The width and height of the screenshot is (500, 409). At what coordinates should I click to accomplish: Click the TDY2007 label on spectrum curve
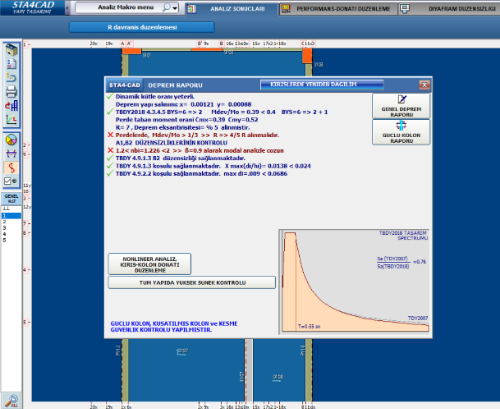418,318
